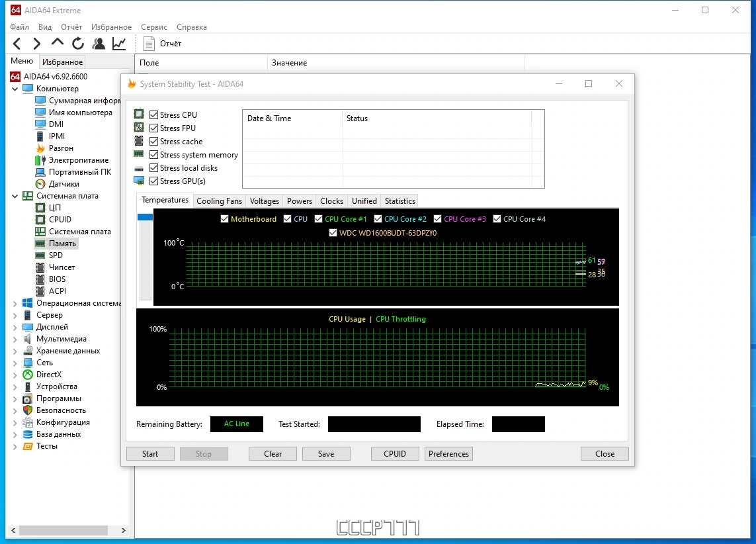The height and width of the screenshot is (544, 756).
Task: Toggle the Stress GPU(s) checkbox
Action: click(x=154, y=181)
